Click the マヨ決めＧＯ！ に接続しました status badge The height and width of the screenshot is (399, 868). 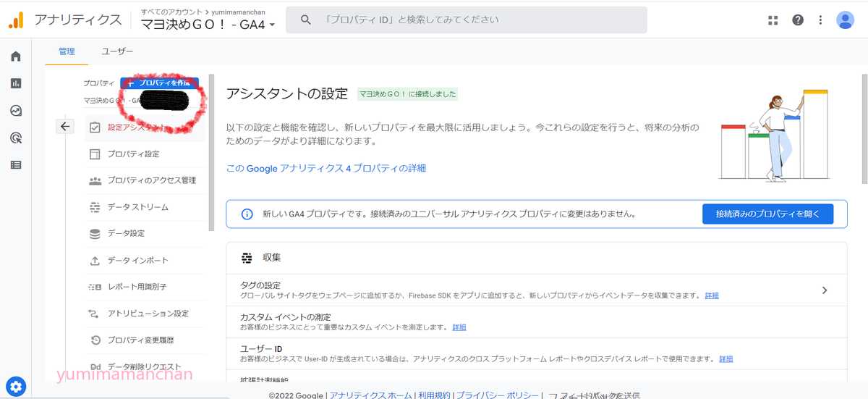(x=408, y=94)
